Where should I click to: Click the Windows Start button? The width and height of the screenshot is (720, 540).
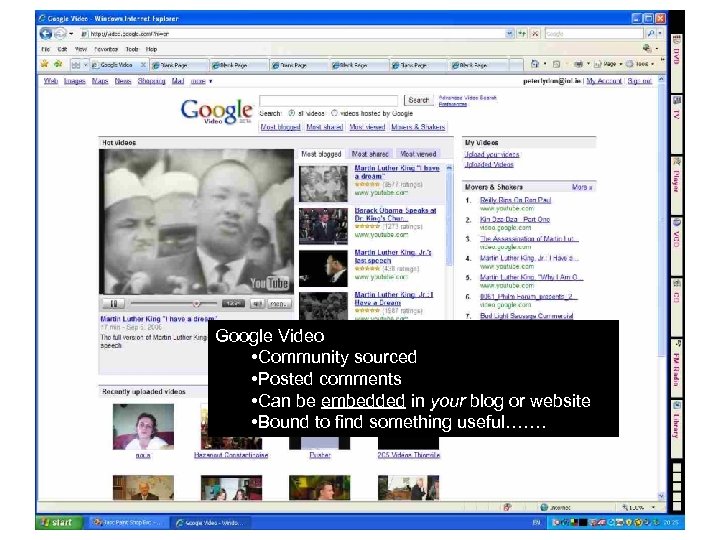[x=59, y=522]
